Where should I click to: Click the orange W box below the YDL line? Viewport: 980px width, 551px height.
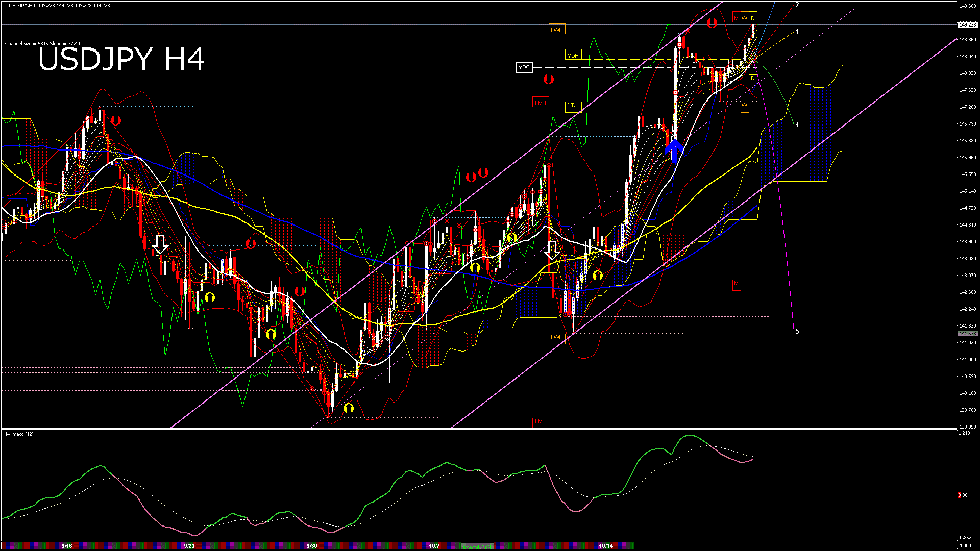coord(745,106)
